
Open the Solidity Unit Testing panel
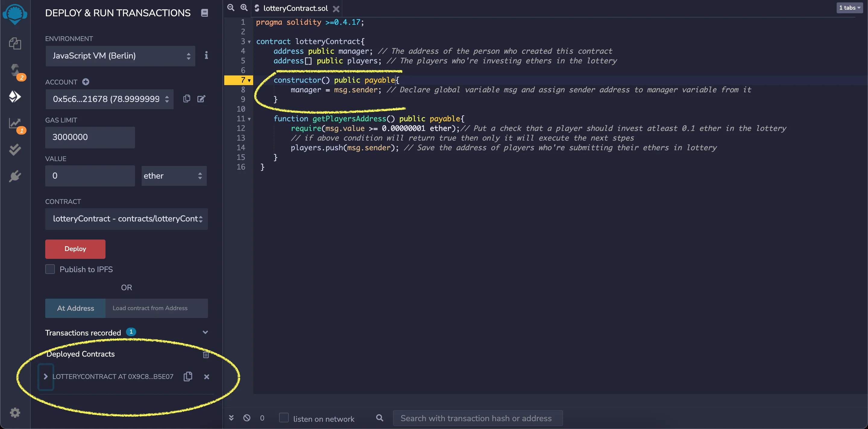pyautogui.click(x=15, y=150)
